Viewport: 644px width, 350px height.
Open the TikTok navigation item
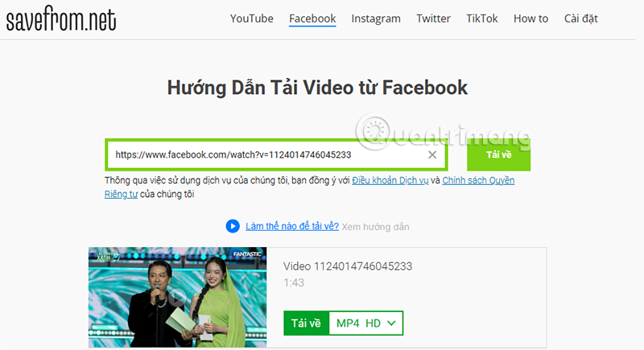(482, 19)
